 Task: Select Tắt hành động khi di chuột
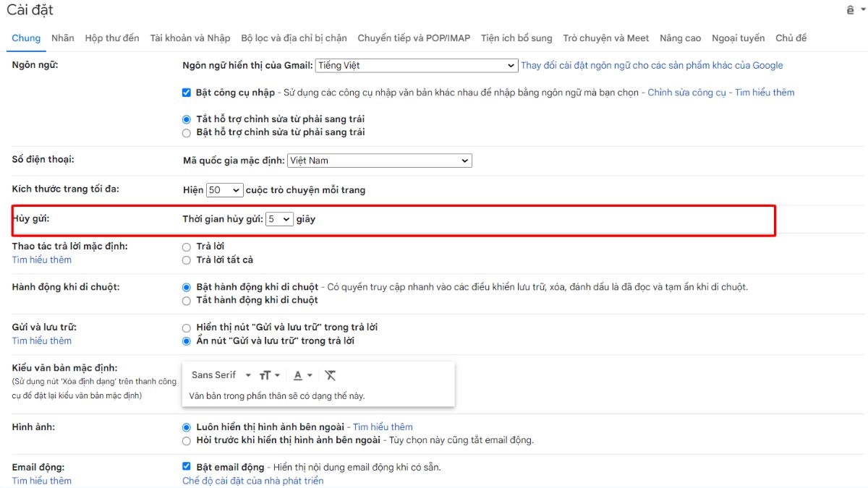[187, 300]
